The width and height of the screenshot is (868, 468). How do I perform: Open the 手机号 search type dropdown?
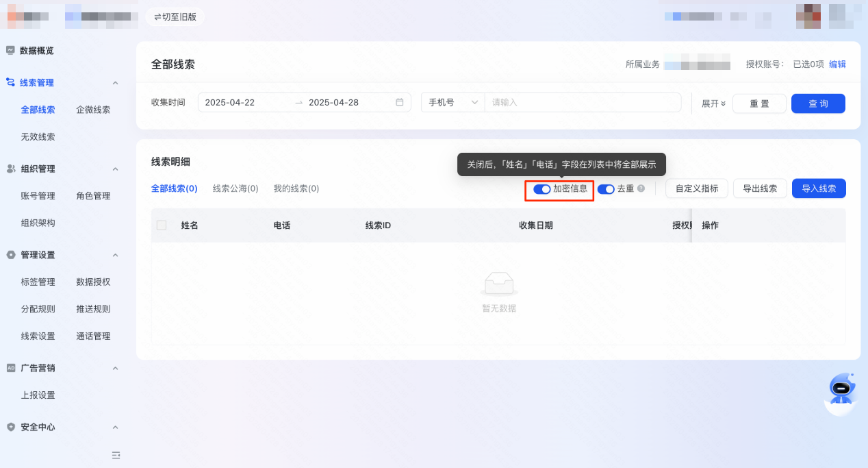click(452, 103)
